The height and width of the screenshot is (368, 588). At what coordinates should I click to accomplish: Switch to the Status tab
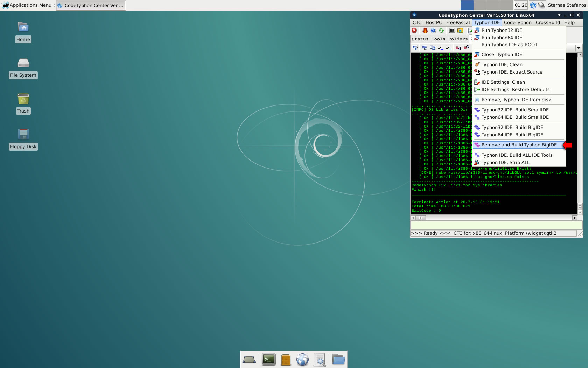click(x=420, y=39)
